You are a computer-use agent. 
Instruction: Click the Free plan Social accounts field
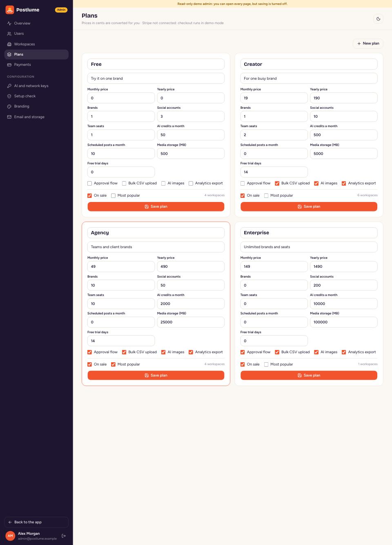(191, 117)
